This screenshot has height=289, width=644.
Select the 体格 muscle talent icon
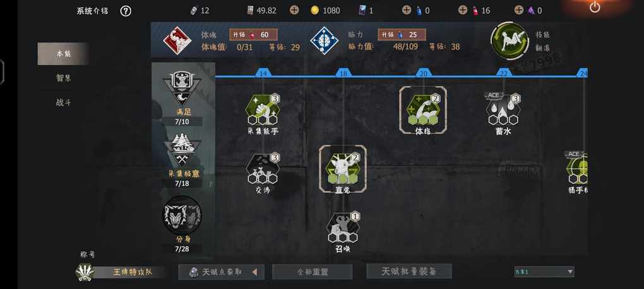click(x=423, y=109)
